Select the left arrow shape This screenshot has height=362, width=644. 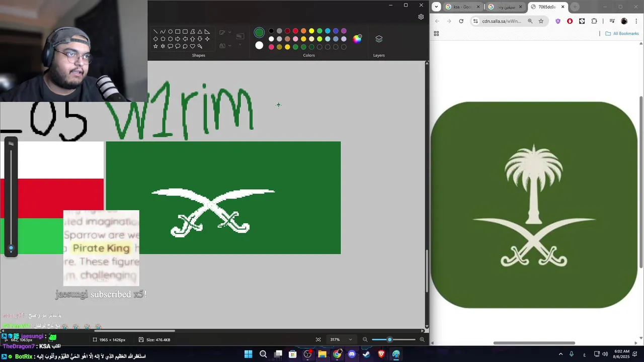[x=185, y=39]
